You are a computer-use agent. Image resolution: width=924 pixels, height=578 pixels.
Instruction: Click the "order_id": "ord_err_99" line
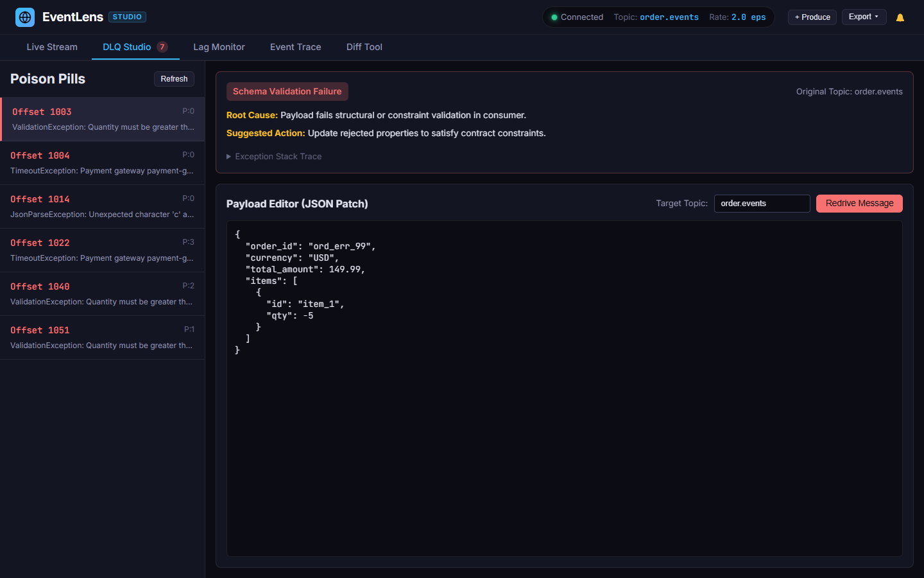[311, 247]
